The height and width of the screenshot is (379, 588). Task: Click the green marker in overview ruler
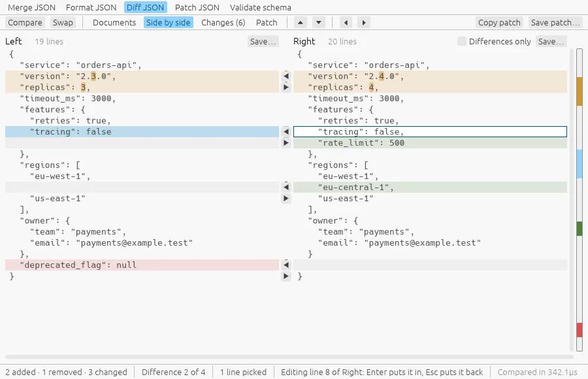580,229
